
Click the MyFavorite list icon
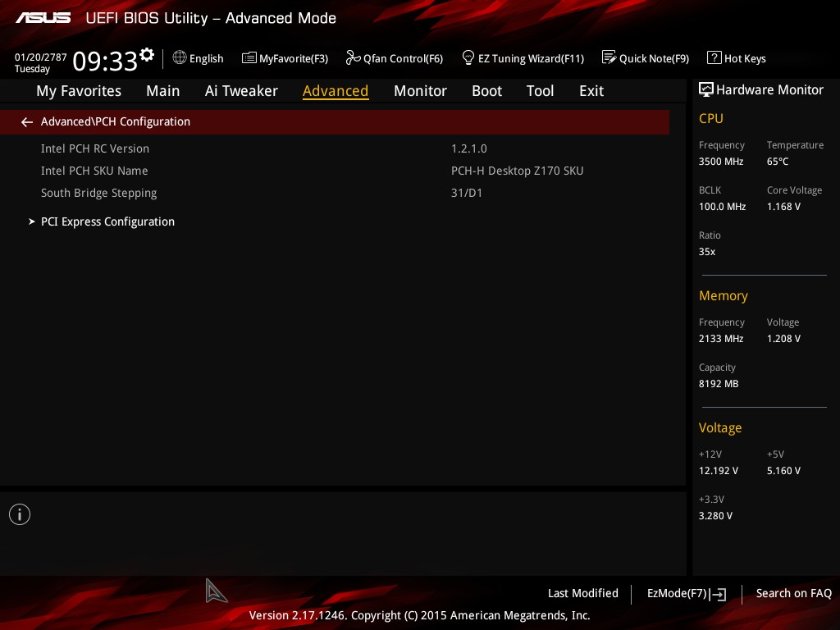tap(249, 57)
